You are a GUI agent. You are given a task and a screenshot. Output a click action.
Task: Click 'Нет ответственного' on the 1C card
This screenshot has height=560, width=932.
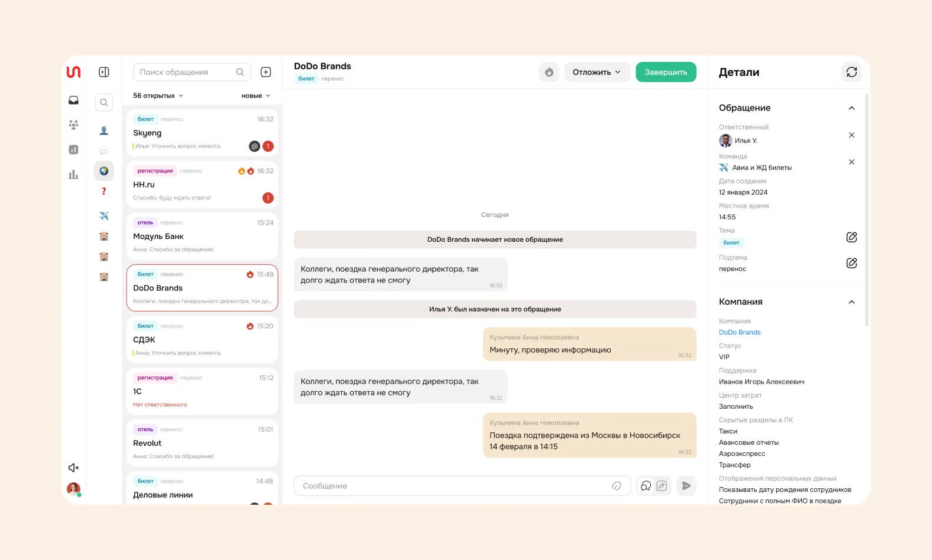160,405
